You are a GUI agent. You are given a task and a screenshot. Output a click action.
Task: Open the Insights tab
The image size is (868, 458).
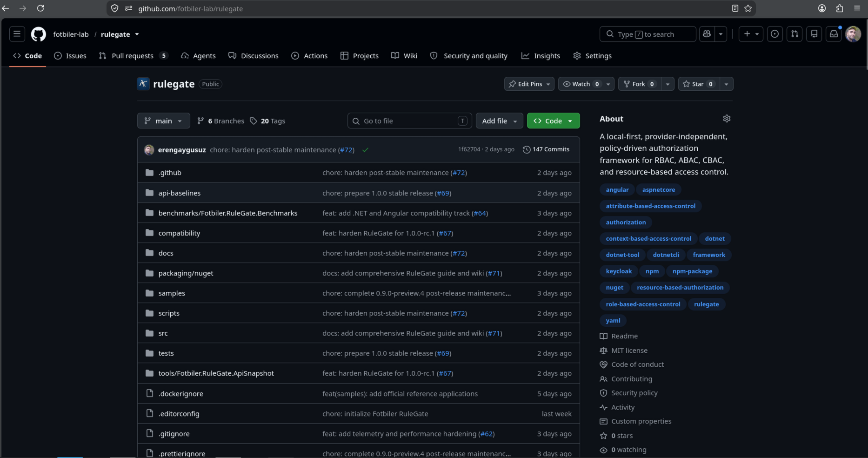(x=541, y=56)
